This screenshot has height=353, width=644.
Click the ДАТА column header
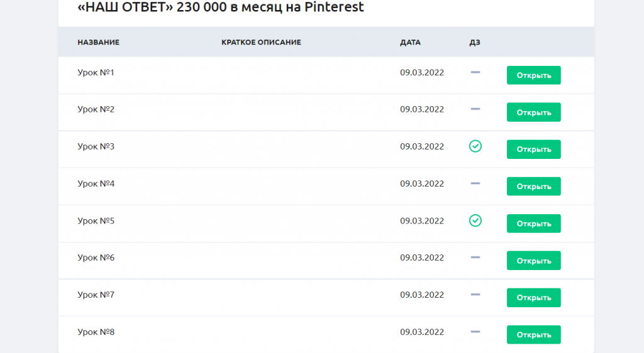[x=410, y=42]
